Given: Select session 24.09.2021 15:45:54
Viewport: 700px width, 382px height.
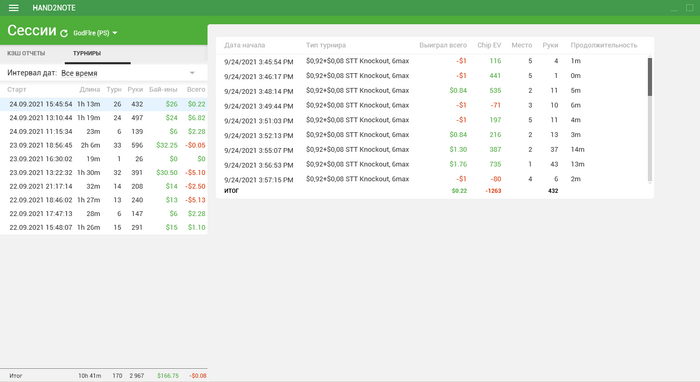Looking at the screenshot, I should [x=104, y=104].
